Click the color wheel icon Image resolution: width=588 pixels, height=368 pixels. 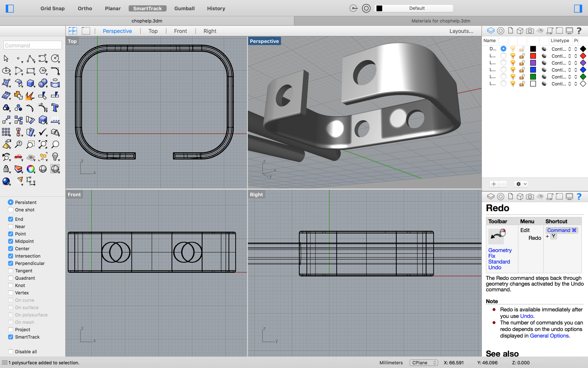(31, 169)
